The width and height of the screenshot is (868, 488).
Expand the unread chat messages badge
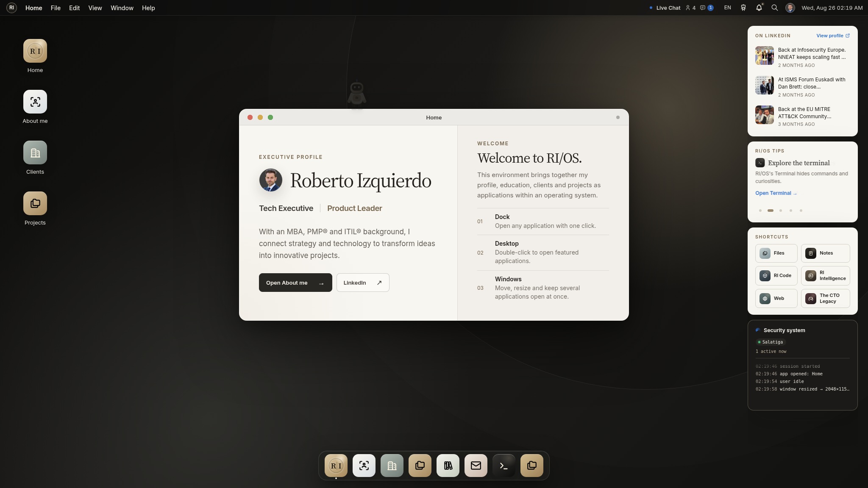tap(707, 8)
